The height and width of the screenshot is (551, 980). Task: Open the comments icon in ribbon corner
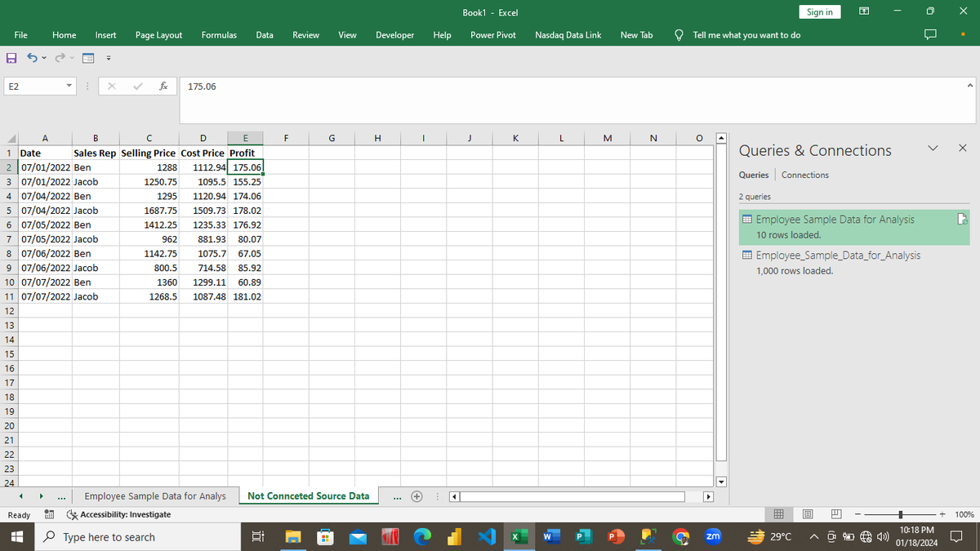932,35
